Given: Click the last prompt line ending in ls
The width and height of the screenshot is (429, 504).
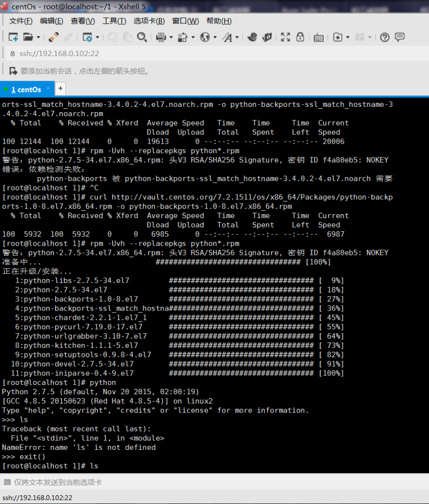Looking at the screenshot, I should (x=50, y=466).
